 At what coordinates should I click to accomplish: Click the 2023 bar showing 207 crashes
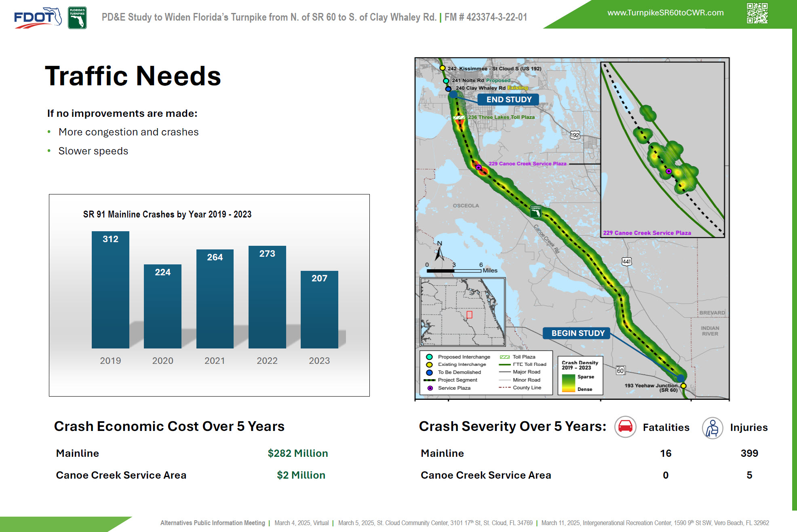(319, 310)
